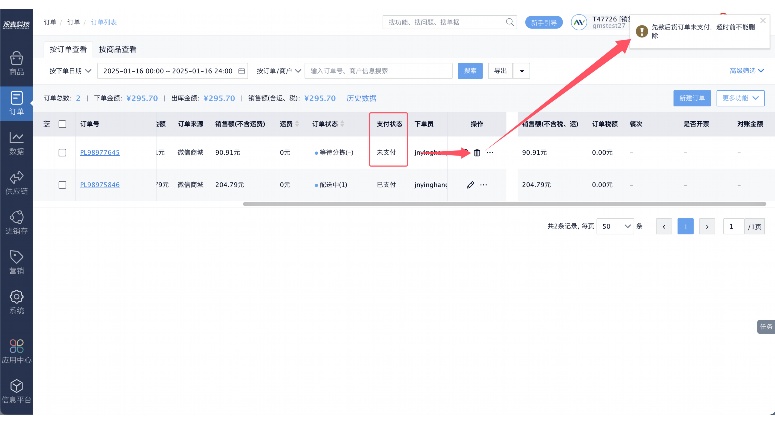Image resolution: width=775 pixels, height=424 pixels.
Task: Click the export button
Action: 500,71
